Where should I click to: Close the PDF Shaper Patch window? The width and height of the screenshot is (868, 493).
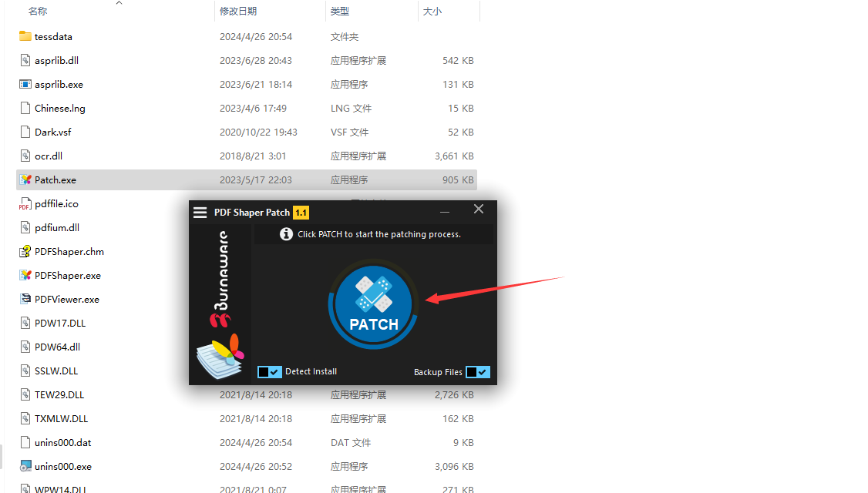[x=479, y=209]
